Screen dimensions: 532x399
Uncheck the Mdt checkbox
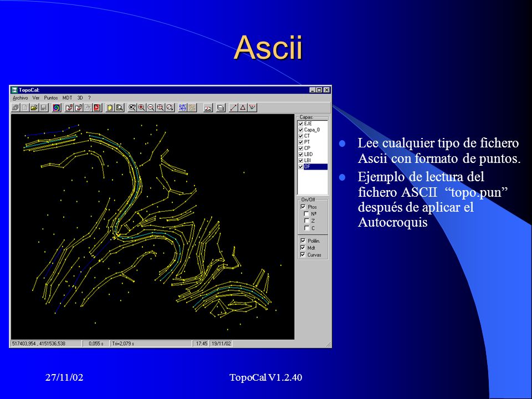(303, 248)
